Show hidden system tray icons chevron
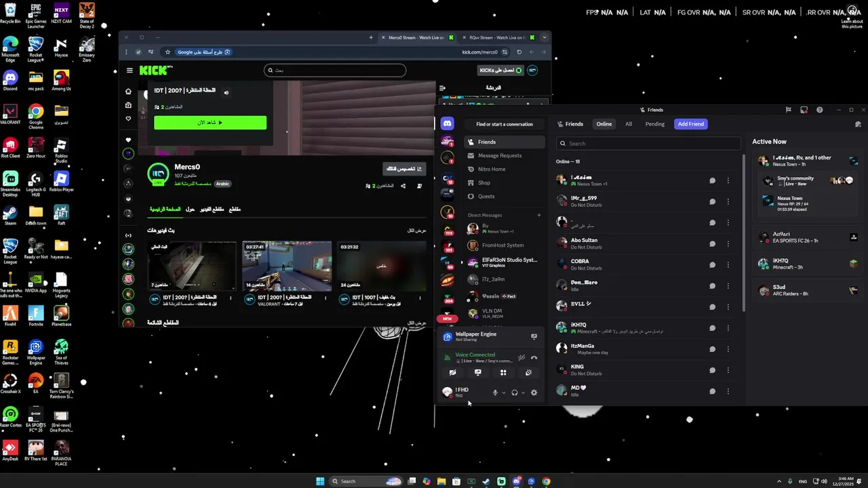The width and height of the screenshot is (868, 488). click(778, 481)
